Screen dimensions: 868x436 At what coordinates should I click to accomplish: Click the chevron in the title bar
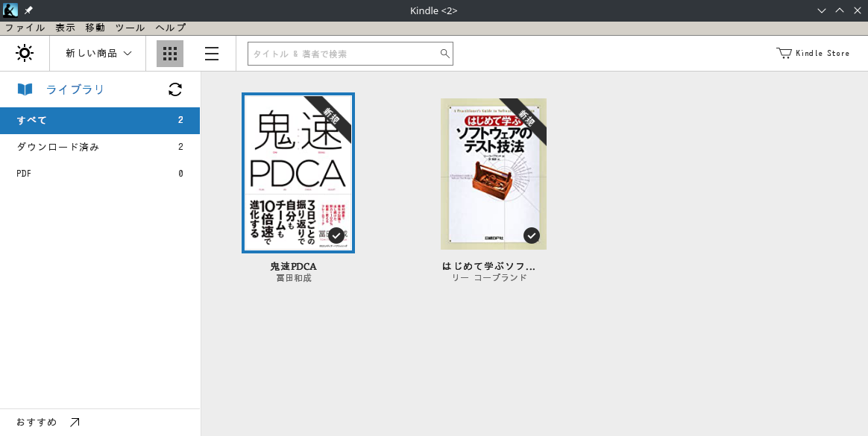pyautogui.click(x=821, y=10)
